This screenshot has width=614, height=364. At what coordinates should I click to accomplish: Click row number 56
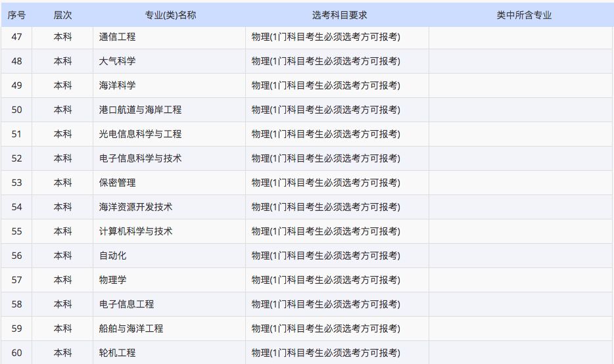16,256
